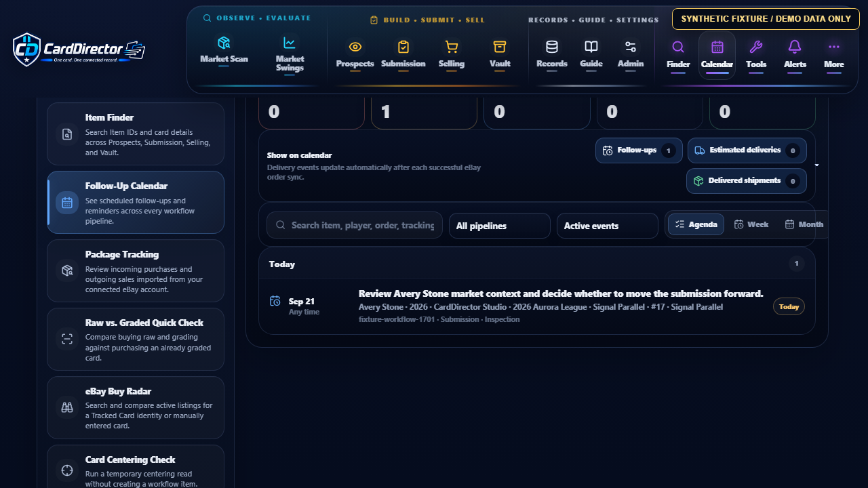868x488 pixels.
Task: Click the CardDirector logo
Action: click(x=79, y=50)
